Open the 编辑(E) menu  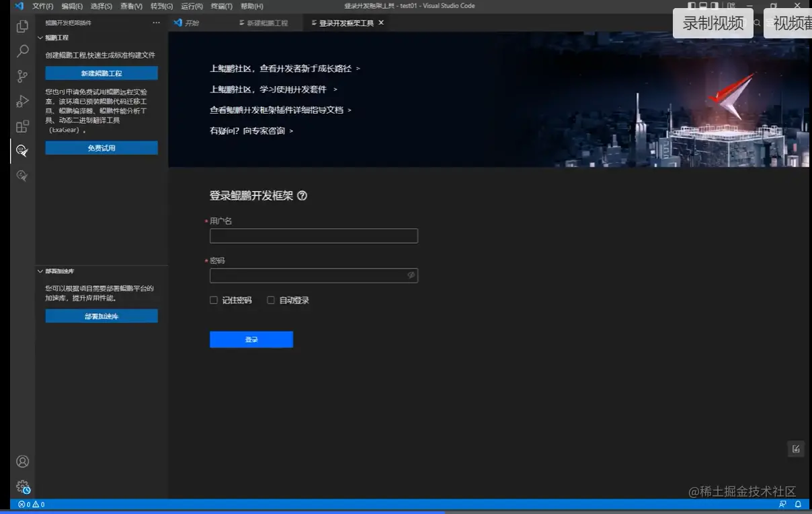point(72,6)
